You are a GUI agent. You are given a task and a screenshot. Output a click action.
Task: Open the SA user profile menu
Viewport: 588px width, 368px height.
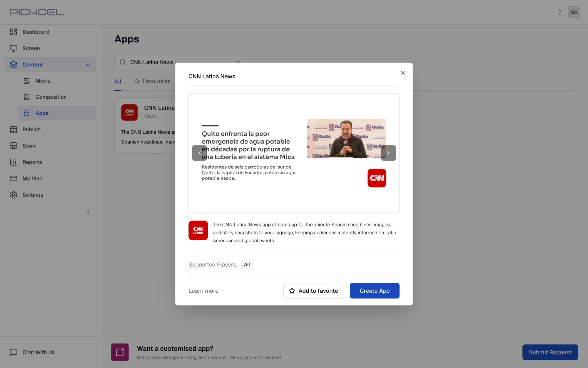point(574,12)
